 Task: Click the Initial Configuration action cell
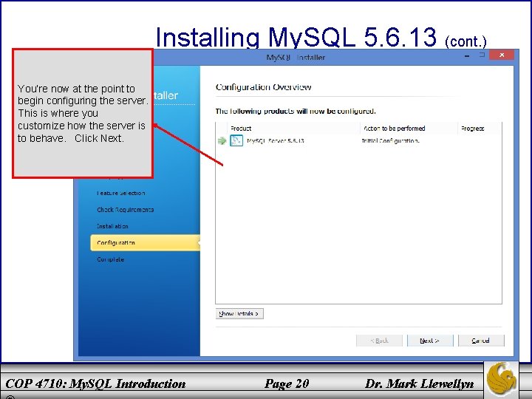pos(390,141)
